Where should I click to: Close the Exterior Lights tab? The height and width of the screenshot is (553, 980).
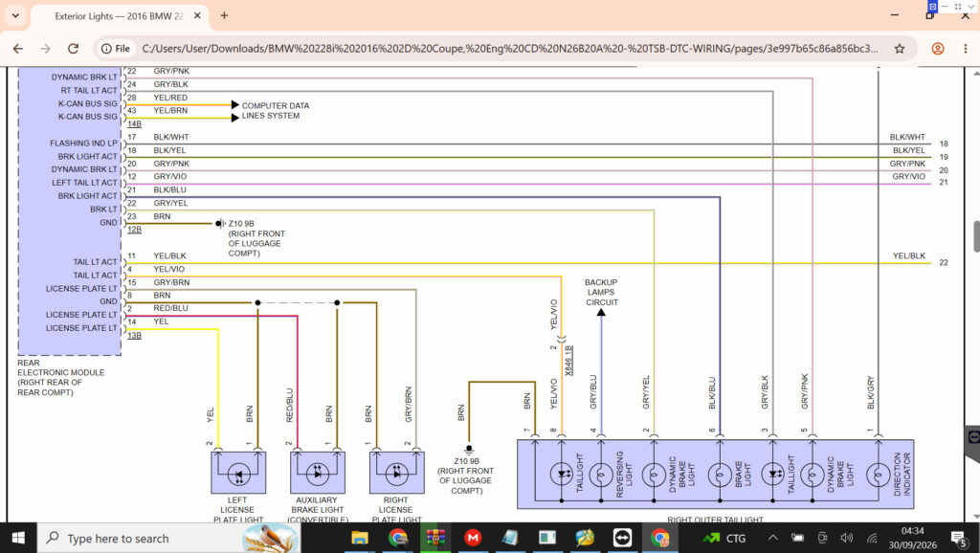tap(197, 15)
